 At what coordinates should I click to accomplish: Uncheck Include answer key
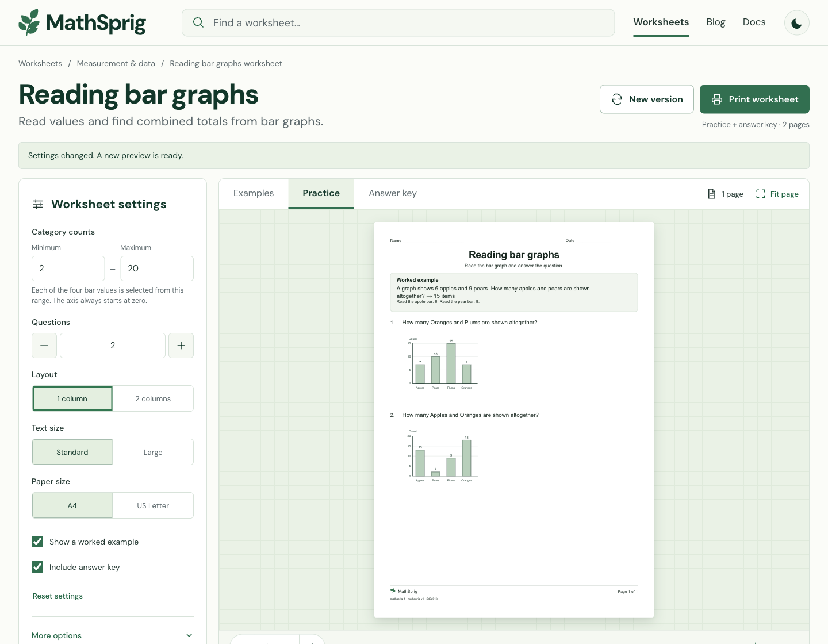point(37,567)
